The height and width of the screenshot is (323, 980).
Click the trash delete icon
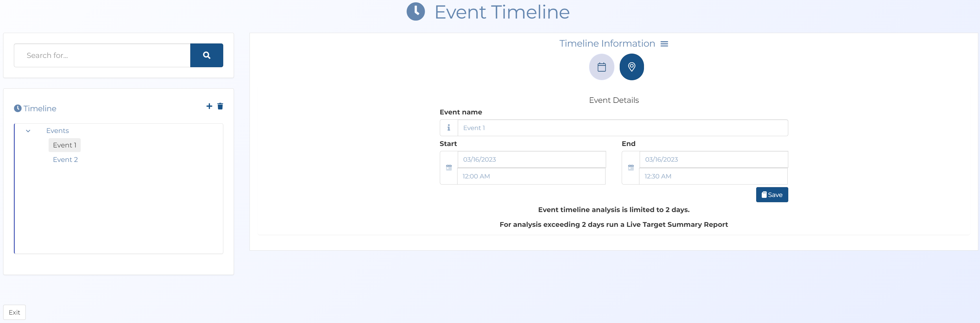[220, 106]
